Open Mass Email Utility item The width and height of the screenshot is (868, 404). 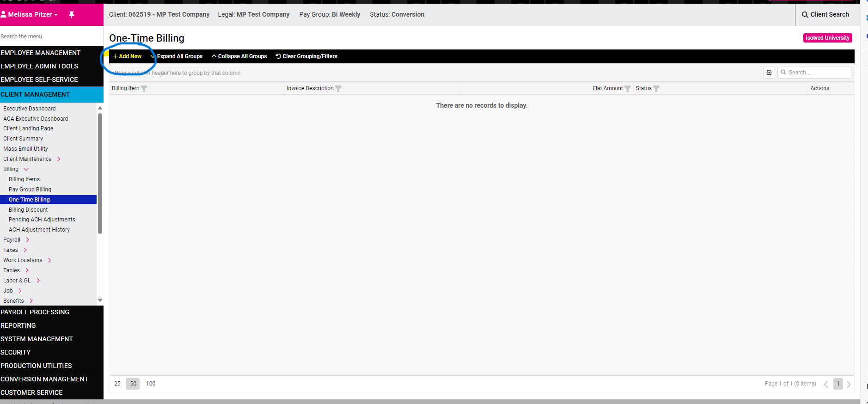25,149
